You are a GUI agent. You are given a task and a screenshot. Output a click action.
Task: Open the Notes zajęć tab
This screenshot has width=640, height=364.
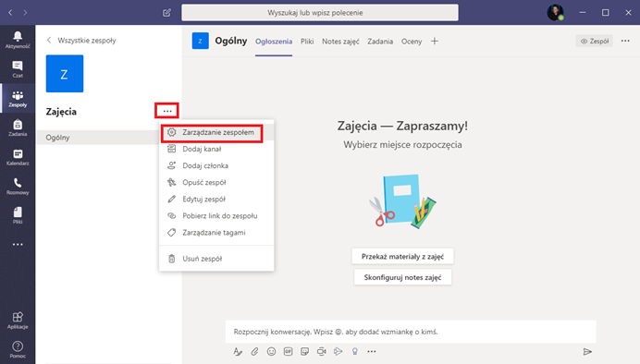340,42
